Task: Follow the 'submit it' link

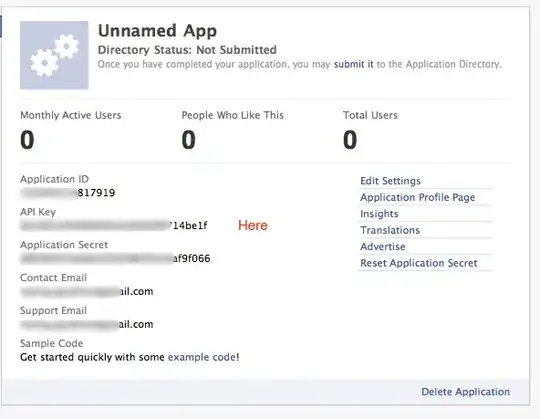Action: [x=354, y=64]
